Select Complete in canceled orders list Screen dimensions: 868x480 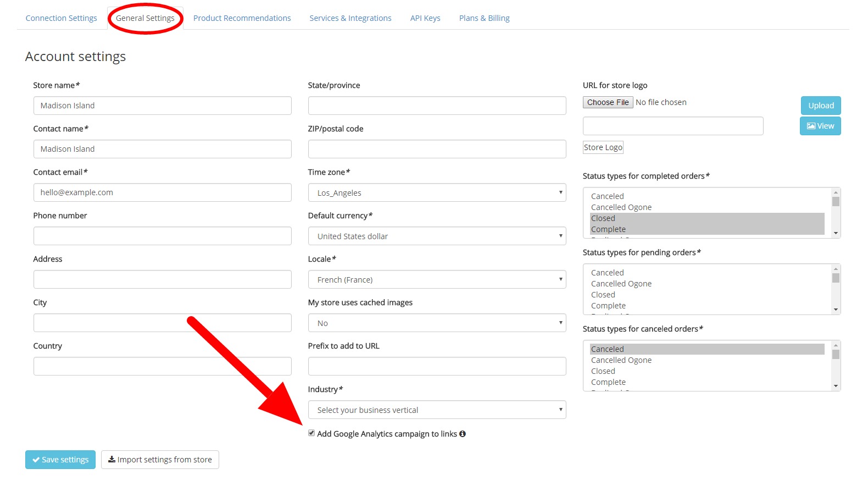click(707, 382)
